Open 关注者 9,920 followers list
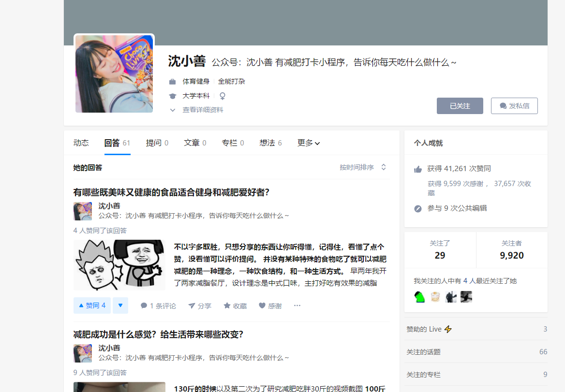 (x=512, y=250)
